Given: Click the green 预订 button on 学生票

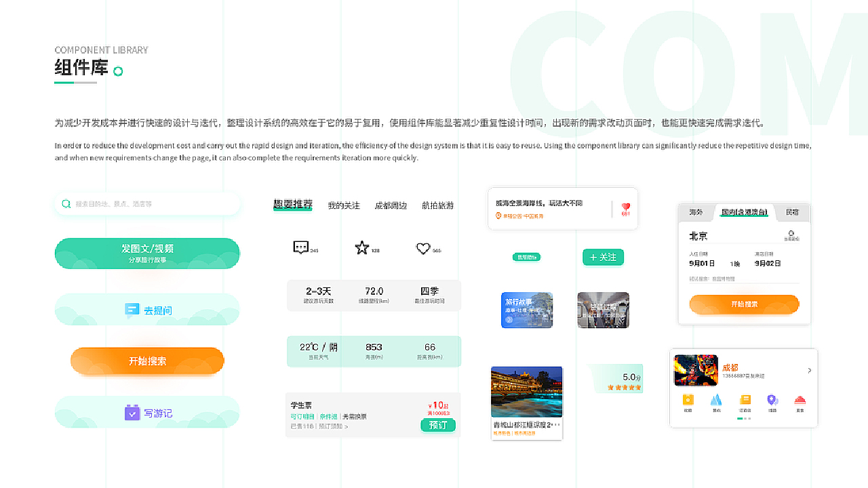Looking at the screenshot, I should point(438,425).
